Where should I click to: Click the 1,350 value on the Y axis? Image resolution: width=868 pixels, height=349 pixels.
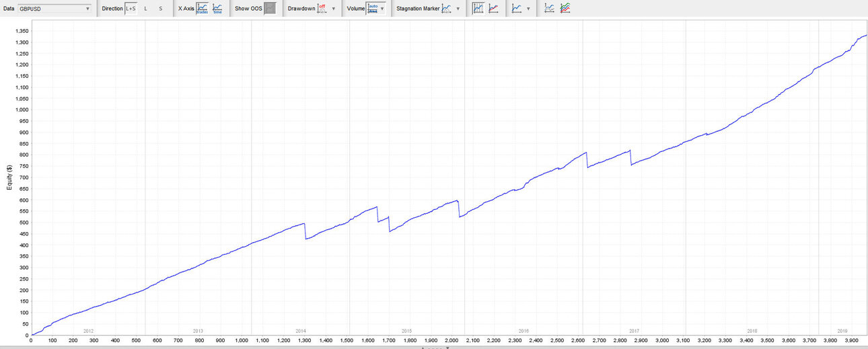[x=21, y=31]
